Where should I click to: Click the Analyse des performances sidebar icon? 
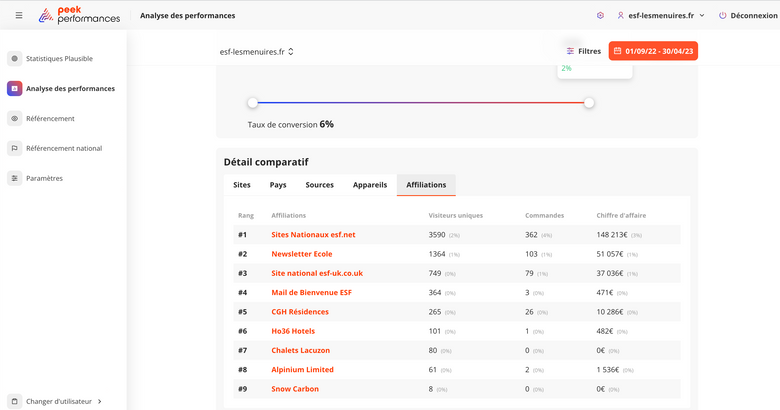14,89
